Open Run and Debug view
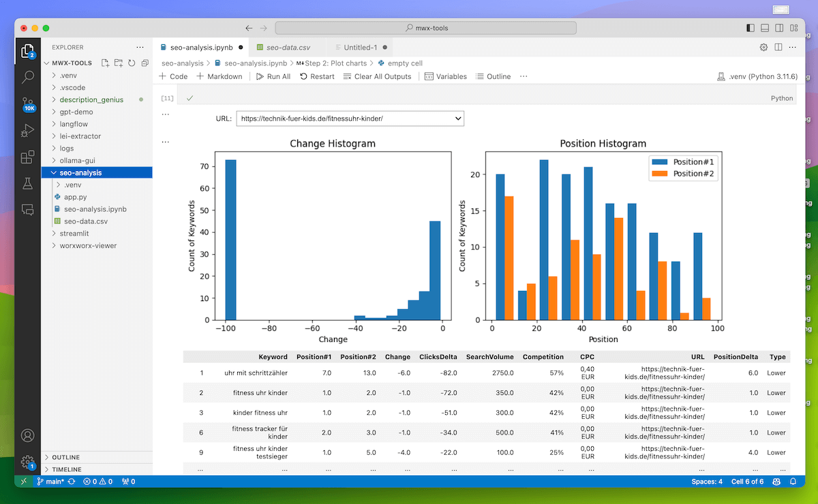 click(x=28, y=130)
